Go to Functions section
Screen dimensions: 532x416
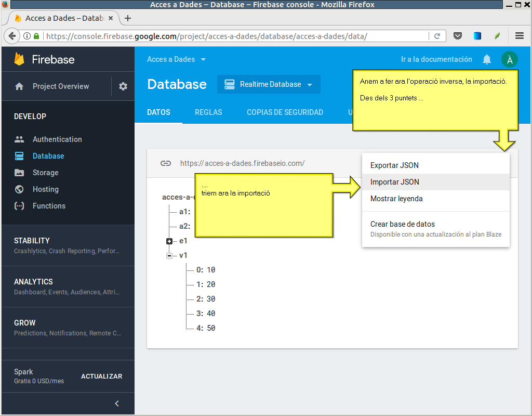point(49,206)
